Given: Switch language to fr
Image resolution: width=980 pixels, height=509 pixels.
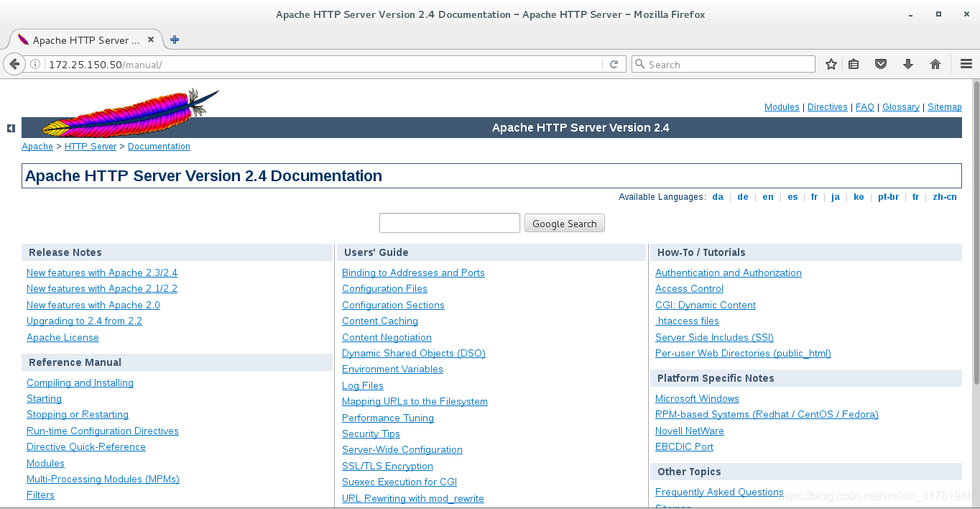Looking at the screenshot, I should pos(814,197).
